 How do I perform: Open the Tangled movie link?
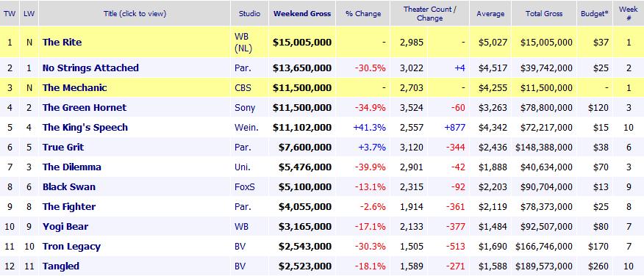point(61,266)
